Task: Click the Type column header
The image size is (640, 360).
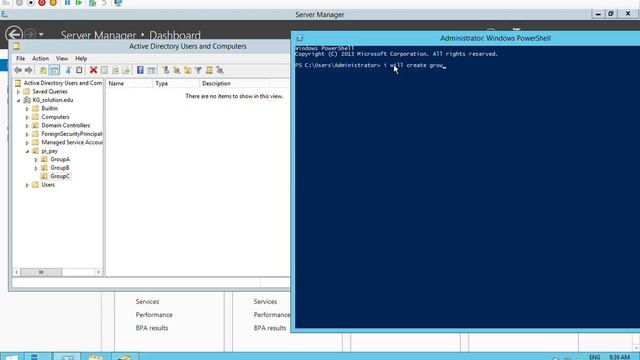Action: pyautogui.click(x=176, y=83)
